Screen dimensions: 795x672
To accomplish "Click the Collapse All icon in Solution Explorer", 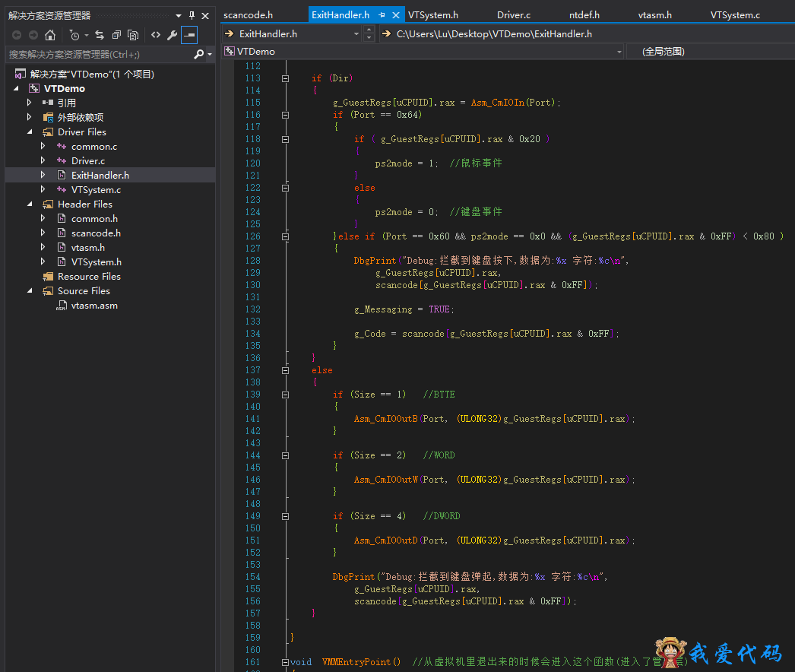I will point(116,35).
